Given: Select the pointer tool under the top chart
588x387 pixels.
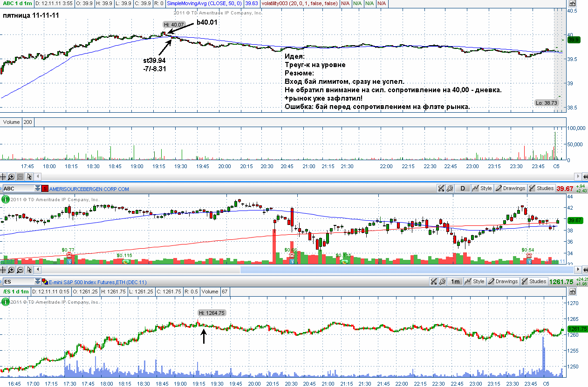Looking at the screenshot, I should (x=29, y=177).
